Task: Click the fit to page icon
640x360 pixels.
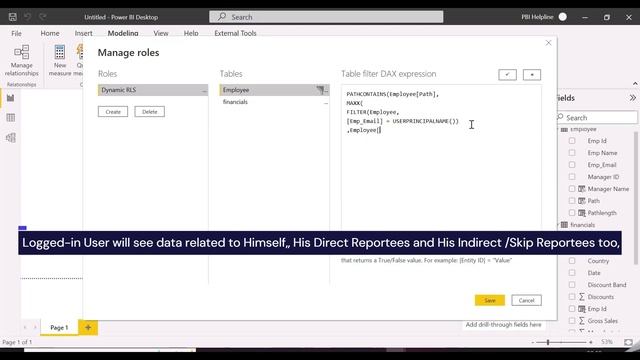Action: (628, 342)
